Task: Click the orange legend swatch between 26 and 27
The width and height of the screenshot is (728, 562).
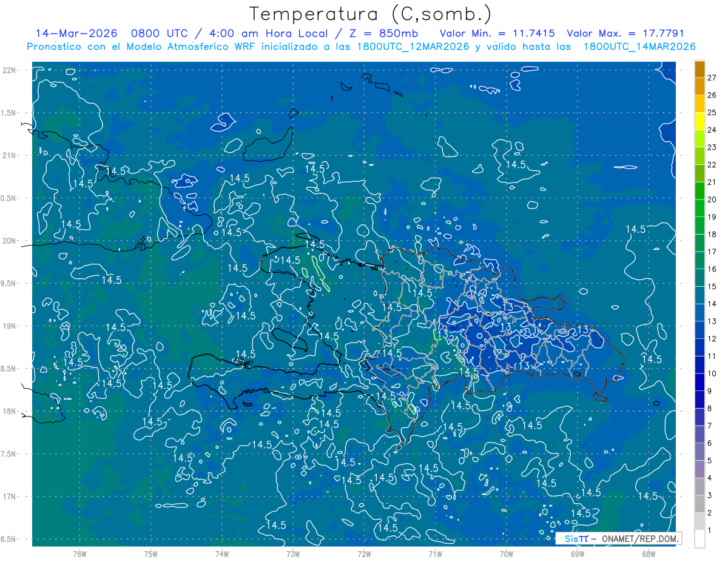Action: point(699,86)
